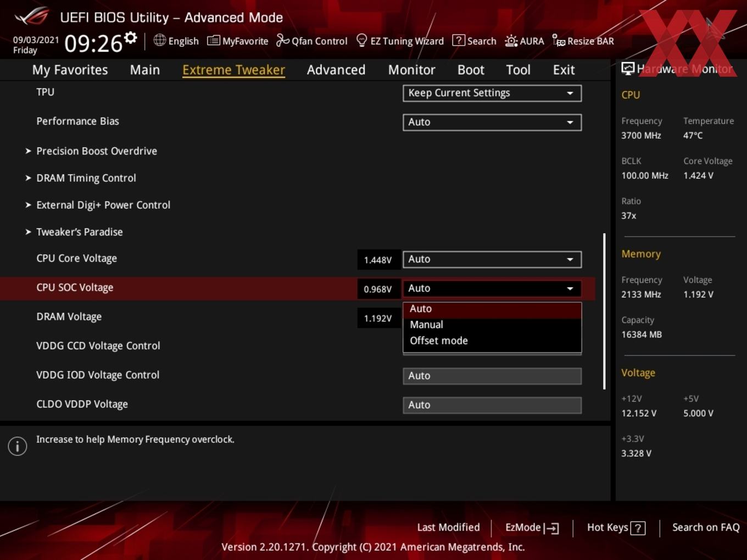Switch to the Boot tab
Viewport: 747px width, 560px height.
pyautogui.click(x=471, y=70)
